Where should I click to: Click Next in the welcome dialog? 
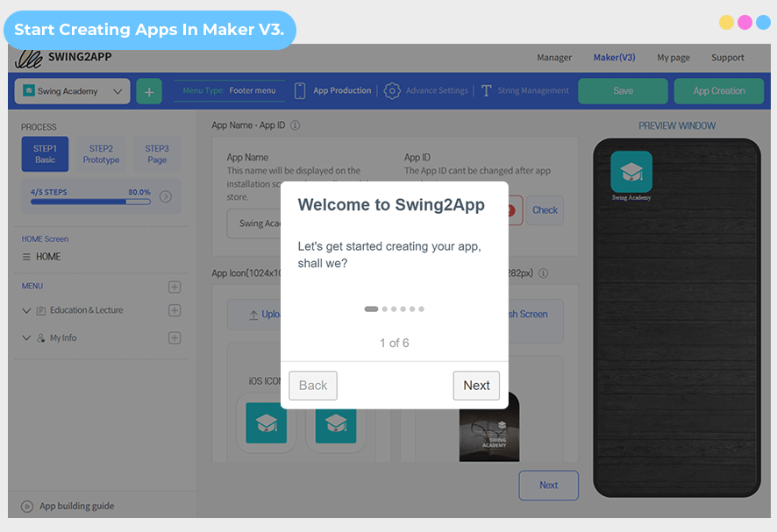476,386
